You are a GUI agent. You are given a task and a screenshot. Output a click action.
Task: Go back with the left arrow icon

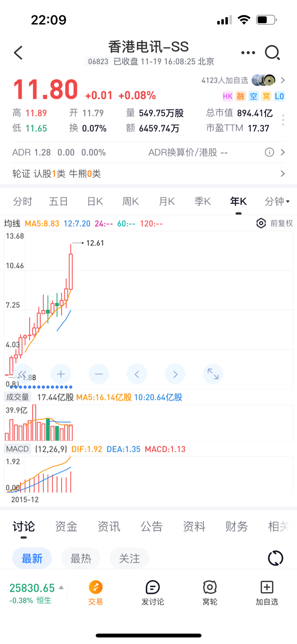coord(18,53)
